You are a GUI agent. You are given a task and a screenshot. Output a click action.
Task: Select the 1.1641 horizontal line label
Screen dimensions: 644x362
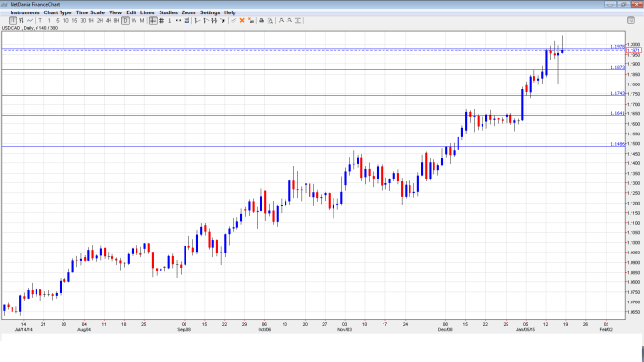[617, 113]
